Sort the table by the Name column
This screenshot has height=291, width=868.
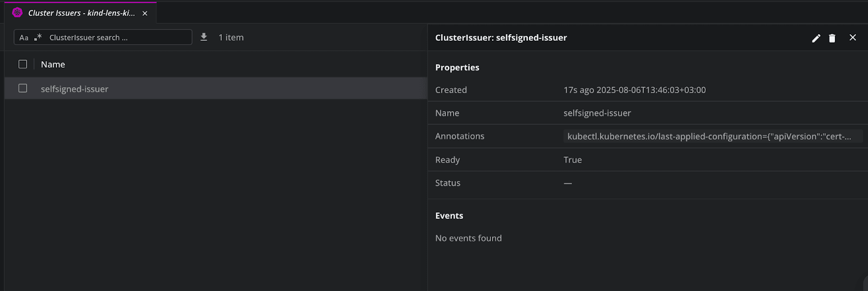[53, 64]
